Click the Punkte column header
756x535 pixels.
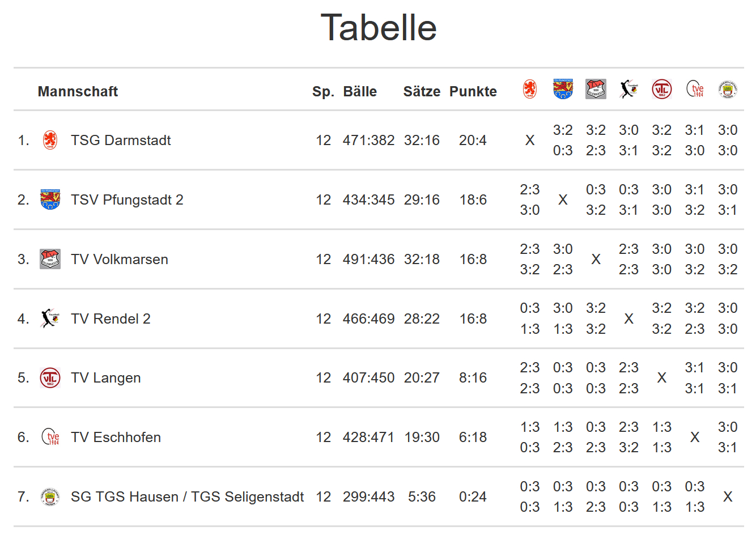pos(473,91)
